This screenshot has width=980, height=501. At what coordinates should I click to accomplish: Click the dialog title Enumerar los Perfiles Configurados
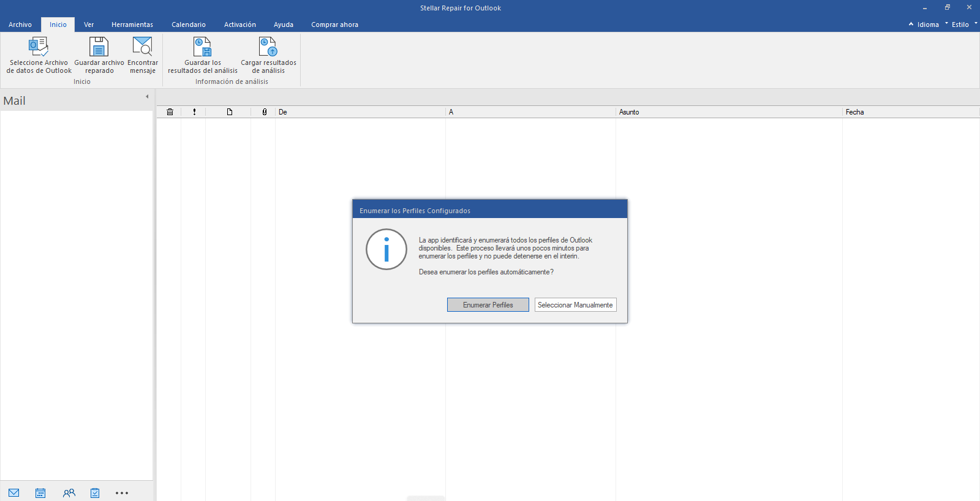[415, 211]
